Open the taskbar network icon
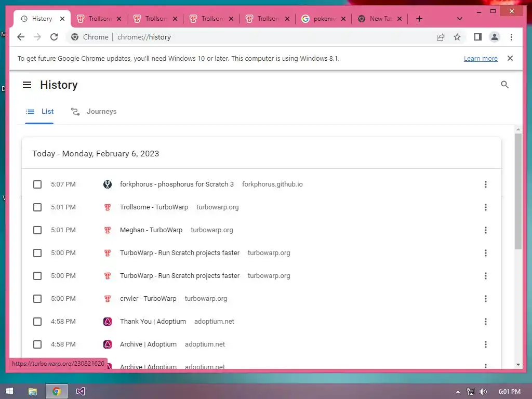 pos(471,392)
